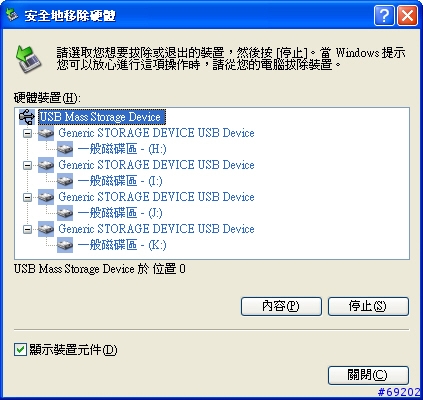Click the volume icon next to 一般磁碟區 (K:)
Image resolution: width=423 pixels, height=400 pixels.
click(x=65, y=245)
